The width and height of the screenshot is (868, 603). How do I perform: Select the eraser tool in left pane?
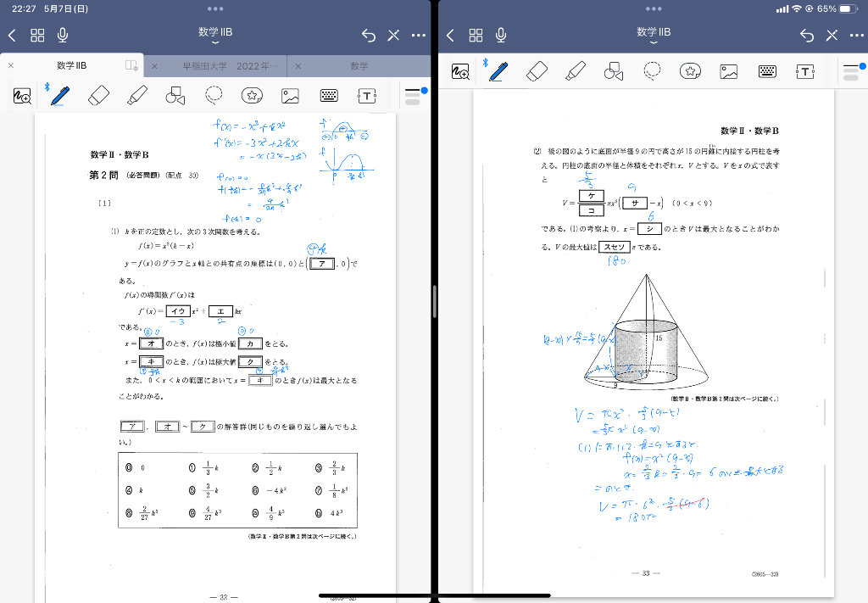(99, 95)
